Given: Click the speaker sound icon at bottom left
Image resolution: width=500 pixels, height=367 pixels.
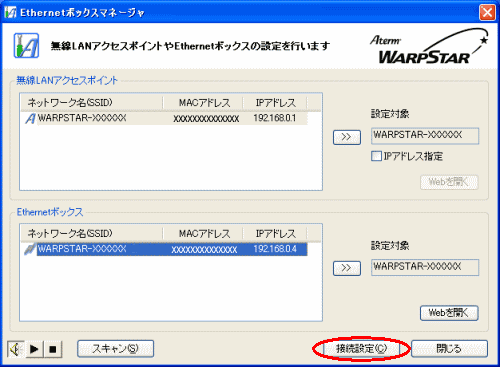Looking at the screenshot, I should [x=16, y=349].
